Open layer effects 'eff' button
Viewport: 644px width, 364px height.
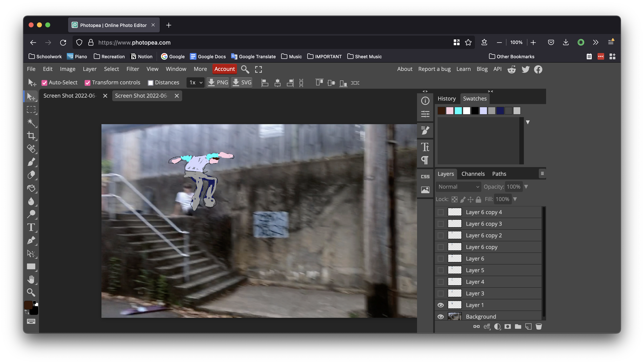(x=487, y=326)
